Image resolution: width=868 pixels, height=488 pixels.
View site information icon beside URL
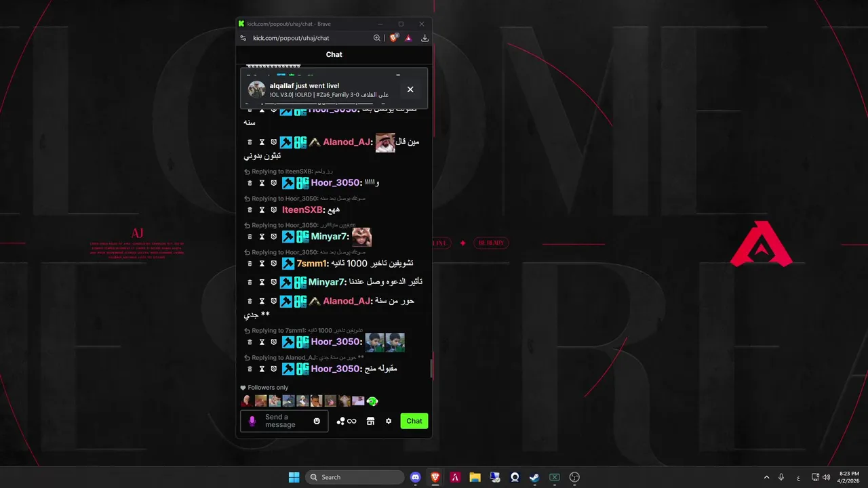pyautogui.click(x=243, y=38)
